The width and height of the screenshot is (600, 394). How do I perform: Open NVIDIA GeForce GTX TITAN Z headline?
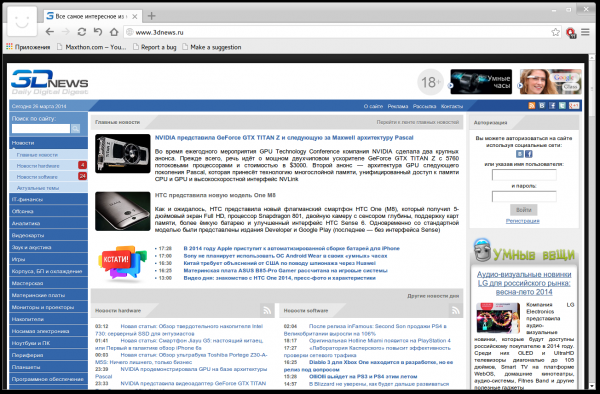pyautogui.click(x=284, y=138)
